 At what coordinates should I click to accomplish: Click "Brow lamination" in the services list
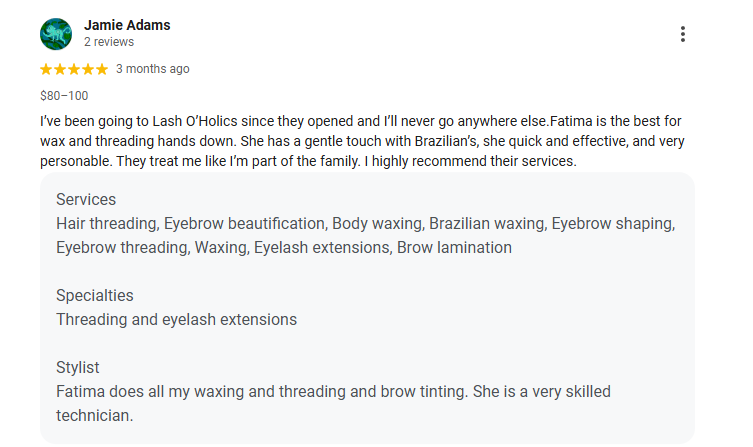click(454, 247)
